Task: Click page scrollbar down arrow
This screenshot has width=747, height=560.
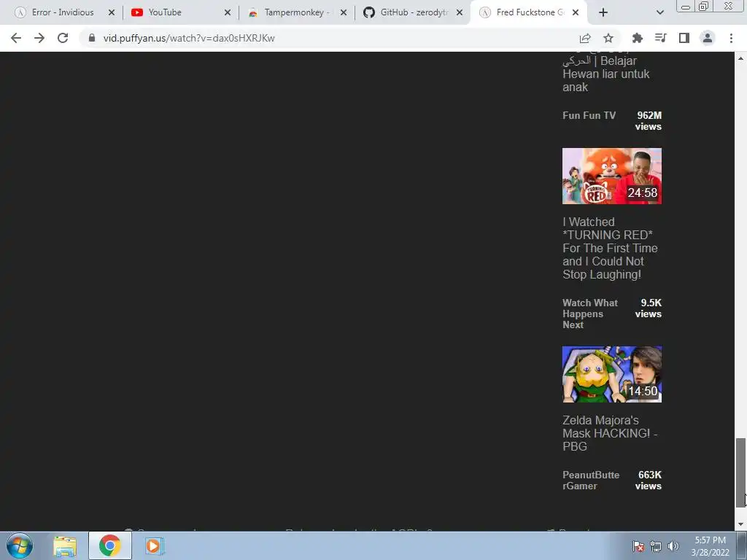Action: point(740,525)
